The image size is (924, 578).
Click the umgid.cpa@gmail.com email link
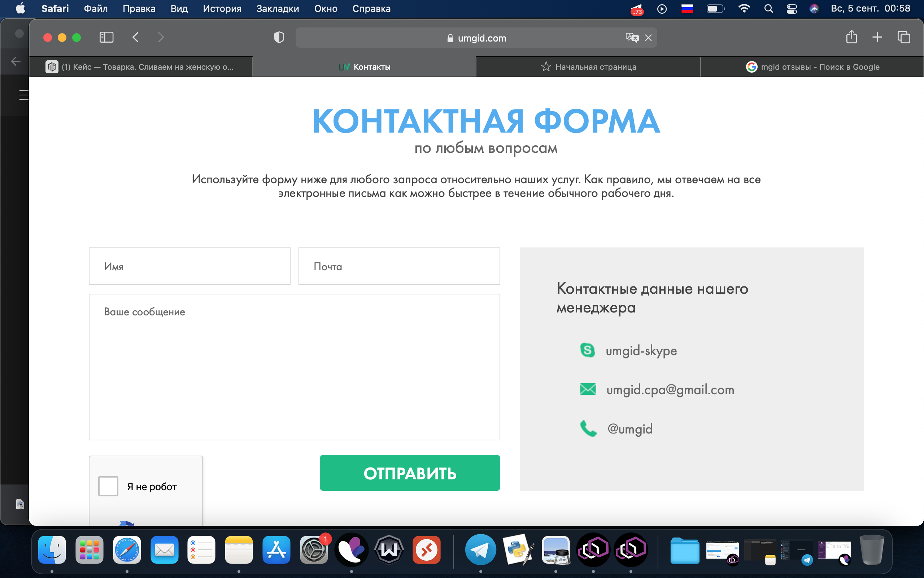coord(670,389)
